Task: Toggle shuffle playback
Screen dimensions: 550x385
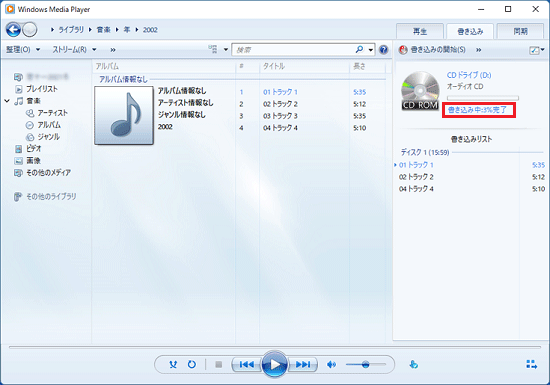Action: point(173,365)
